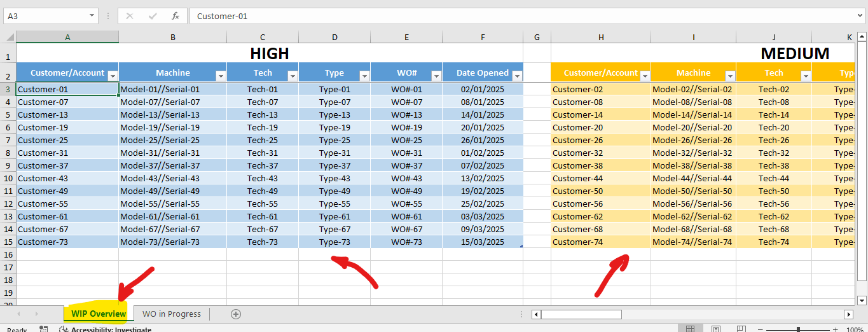Screen dimensions: 868x332
Task: Switch to the WO in Progress sheet tab
Action: pos(172,314)
